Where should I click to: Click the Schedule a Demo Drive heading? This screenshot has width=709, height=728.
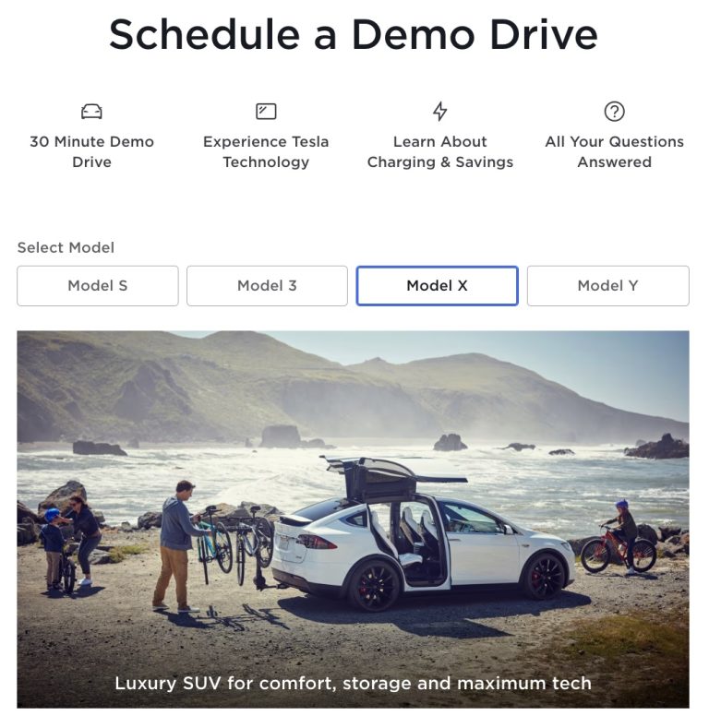point(353,34)
